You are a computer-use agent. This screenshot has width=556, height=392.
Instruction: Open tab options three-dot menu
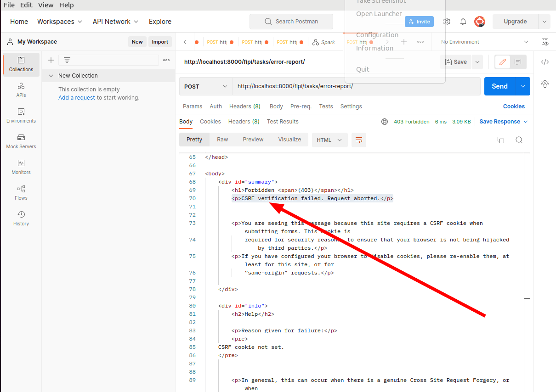point(420,42)
